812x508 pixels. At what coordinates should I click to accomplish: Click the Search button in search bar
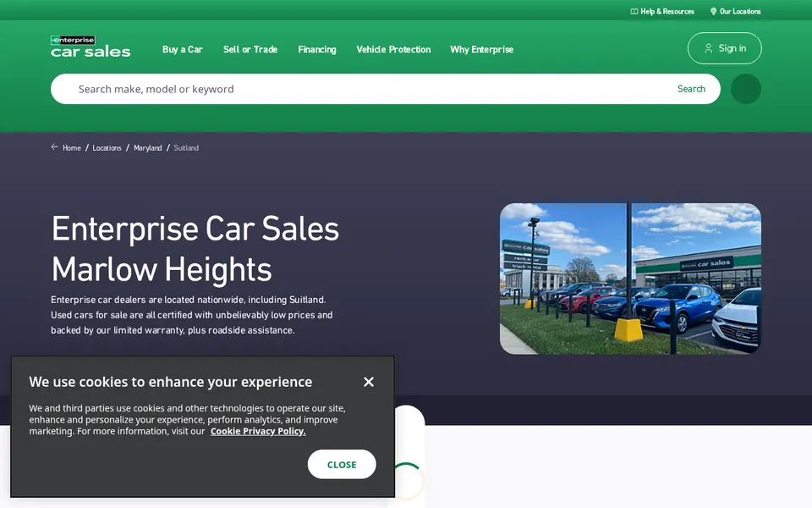(691, 89)
